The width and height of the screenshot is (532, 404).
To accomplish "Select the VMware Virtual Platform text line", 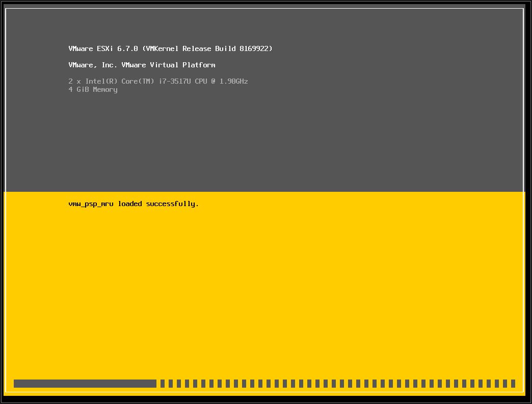I will click(x=142, y=65).
